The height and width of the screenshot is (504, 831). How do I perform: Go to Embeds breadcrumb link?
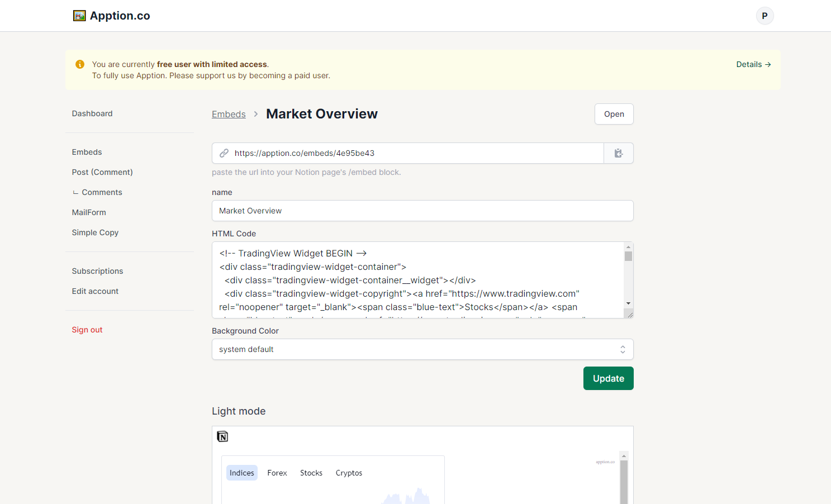pyautogui.click(x=229, y=114)
